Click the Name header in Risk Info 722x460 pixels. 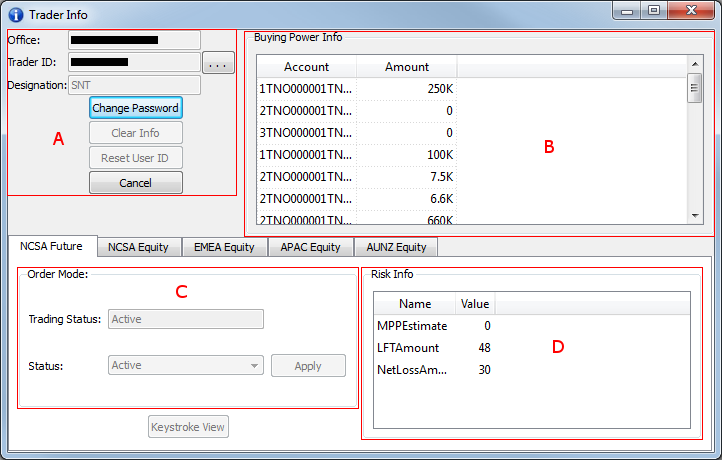(x=415, y=304)
